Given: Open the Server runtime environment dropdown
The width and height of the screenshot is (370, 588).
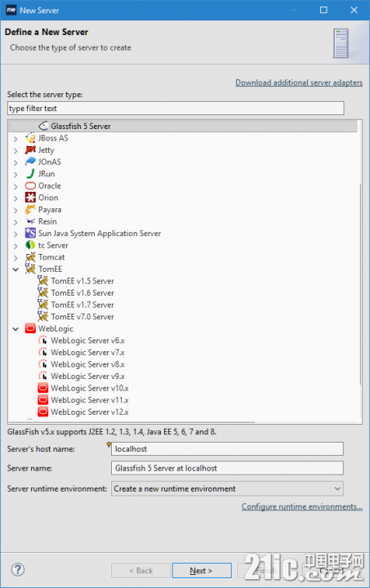Looking at the screenshot, I should click(x=227, y=488).
